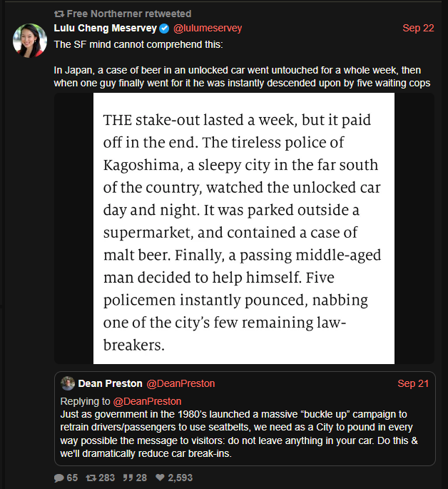Click the main tweet text about Japan

pos(243,76)
